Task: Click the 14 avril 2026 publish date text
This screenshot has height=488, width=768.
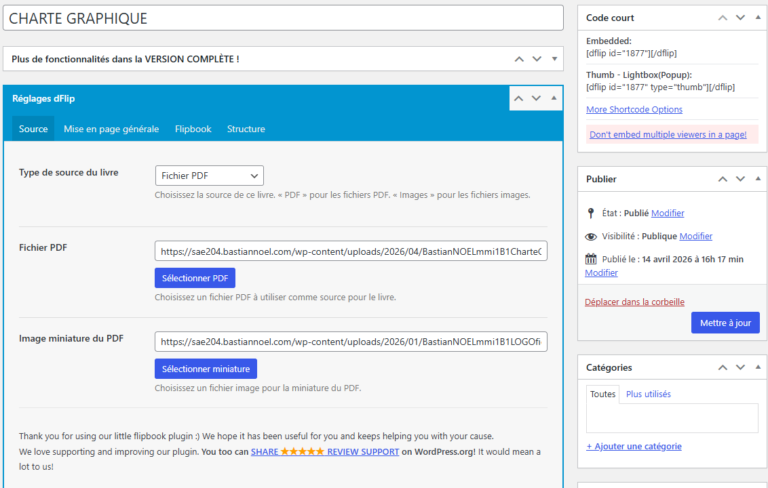Action: coord(693,259)
